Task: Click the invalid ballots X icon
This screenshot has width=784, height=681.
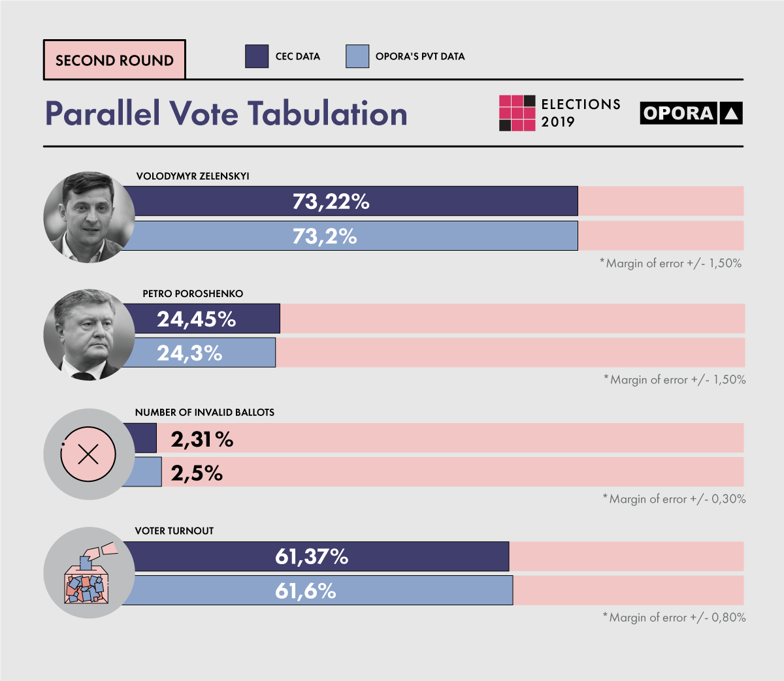Action: 88,454
